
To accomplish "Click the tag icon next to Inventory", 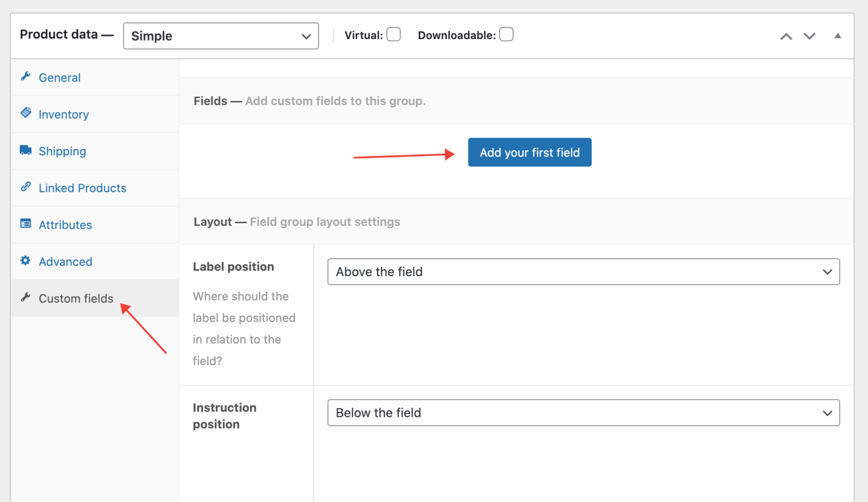I will (25, 113).
